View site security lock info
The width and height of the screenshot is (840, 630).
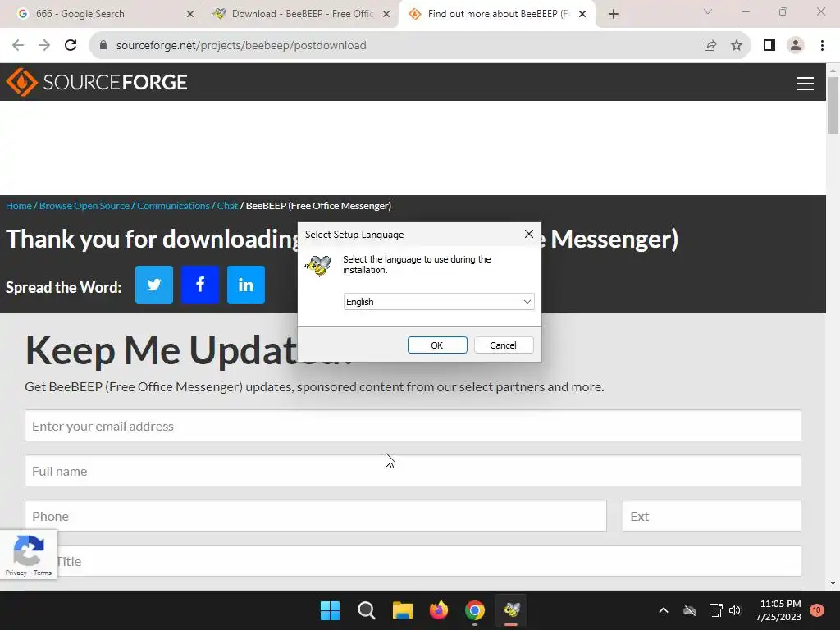pos(103,46)
